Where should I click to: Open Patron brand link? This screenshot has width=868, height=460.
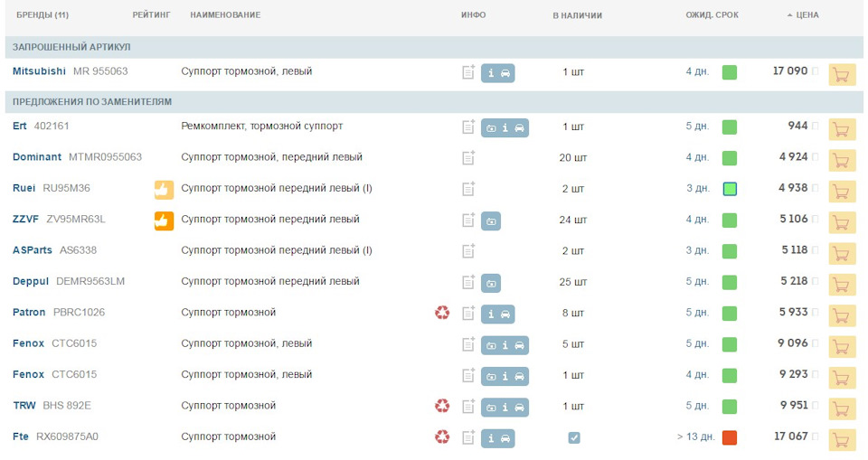coord(29,312)
